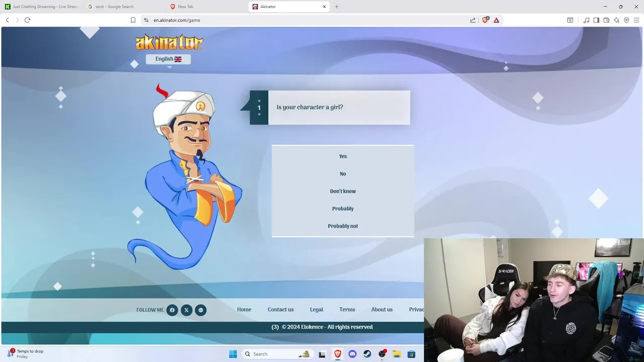The height and width of the screenshot is (362, 644).
Task: Go back to the previous page
Action: (x=7, y=20)
